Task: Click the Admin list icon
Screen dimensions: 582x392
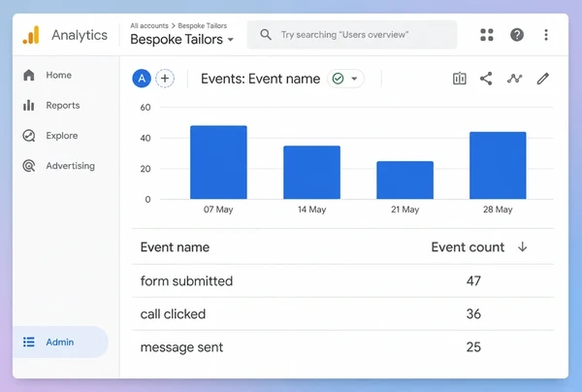Action: point(28,342)
